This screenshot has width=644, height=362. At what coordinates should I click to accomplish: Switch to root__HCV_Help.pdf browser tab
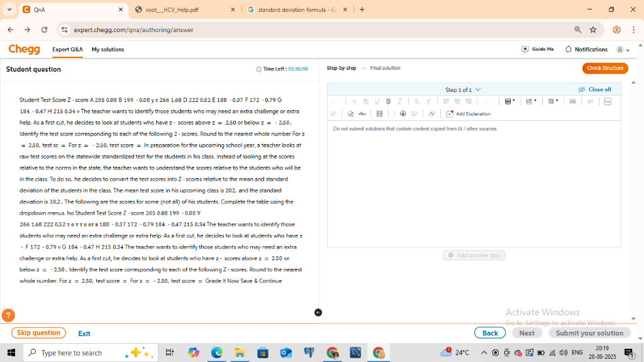[185, 9]
